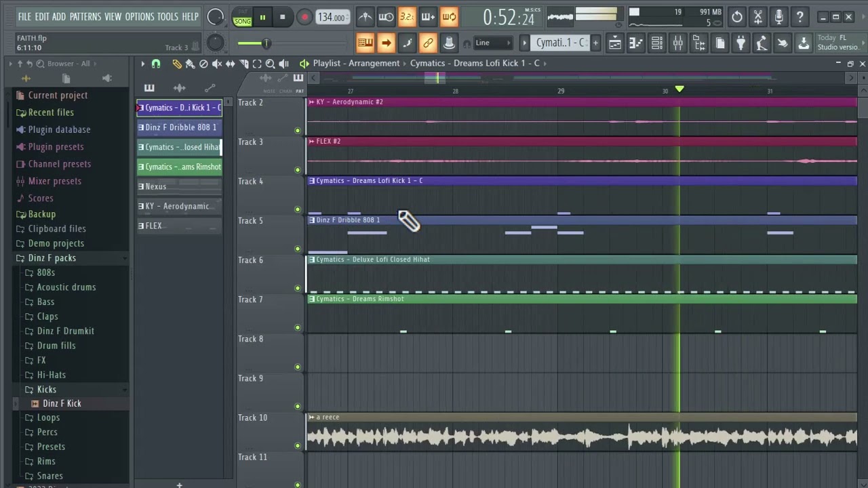The width and height of the screenshot is (868, 488).
Task: Open the playlist options arrow menu
Action: (142, 64)
